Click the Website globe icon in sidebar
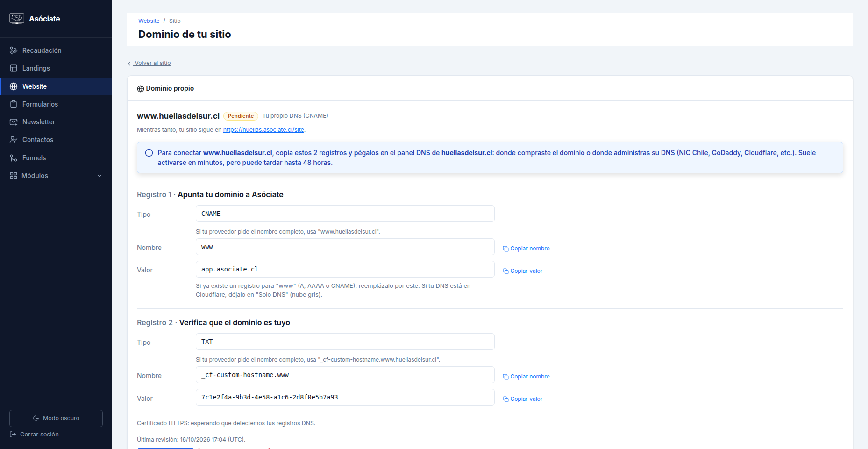This screenshot has width=868, height=449. (14, 86)
